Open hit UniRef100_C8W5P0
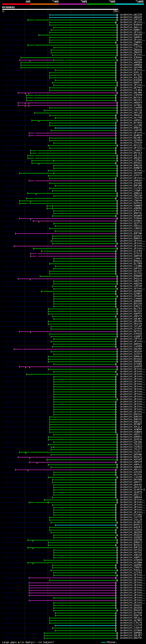Screen dimensions: 146x644 pos(131,42)
